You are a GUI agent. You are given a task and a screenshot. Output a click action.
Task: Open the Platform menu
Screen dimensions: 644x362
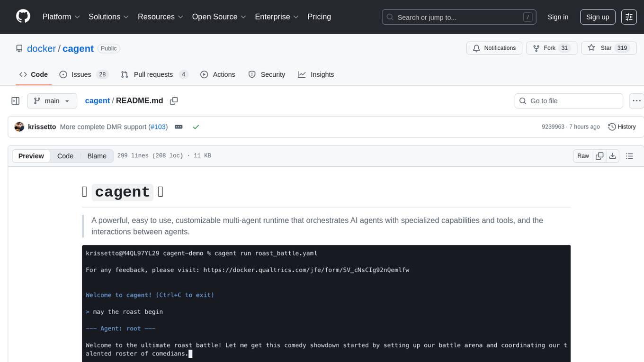pyautogui.click(x=61, y=17)
